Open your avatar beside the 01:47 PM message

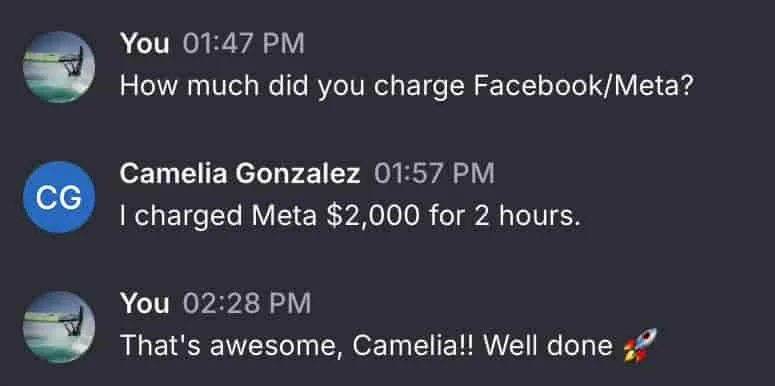59,67
